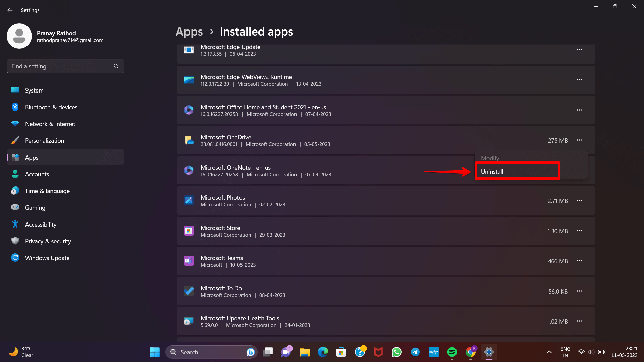Open WhatsApp from the taskbar
This screenshot has height=362, width=644.
point(397,352)
